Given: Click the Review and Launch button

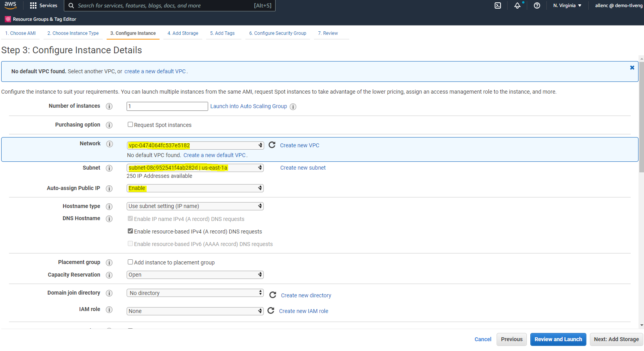Looking at the screenshot, I should tap(558, 339).
